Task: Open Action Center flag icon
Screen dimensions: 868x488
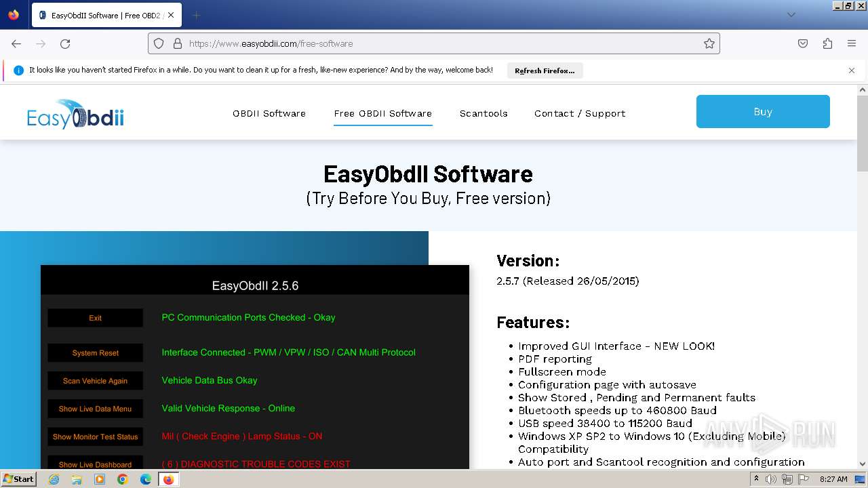Action: [802, 479]
